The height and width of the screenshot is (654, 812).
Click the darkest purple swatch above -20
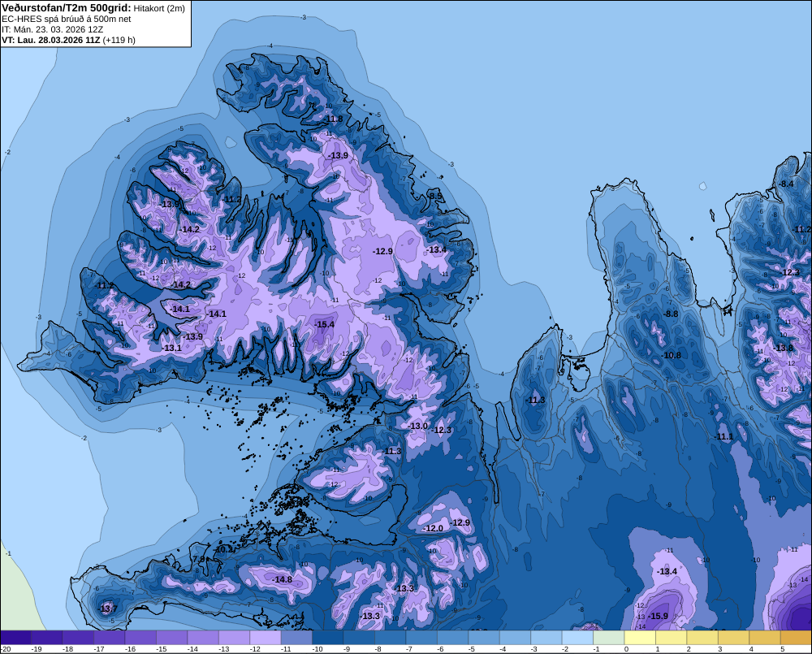click(x=15, y=638)
